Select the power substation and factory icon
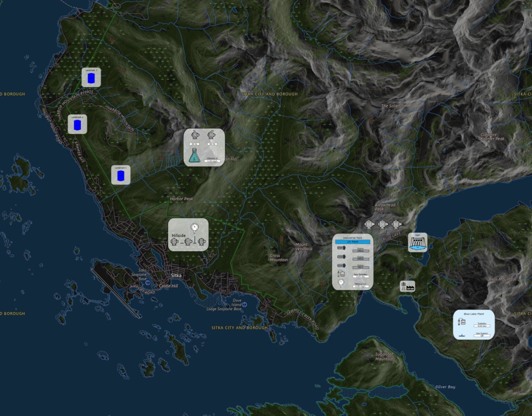This screenshot has height=416, width=532. (x=407, y=285)
